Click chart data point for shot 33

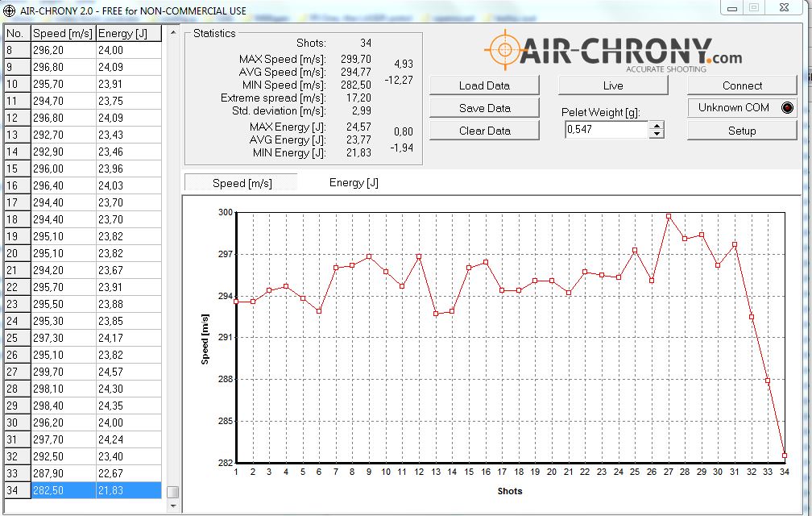(768, 381)
